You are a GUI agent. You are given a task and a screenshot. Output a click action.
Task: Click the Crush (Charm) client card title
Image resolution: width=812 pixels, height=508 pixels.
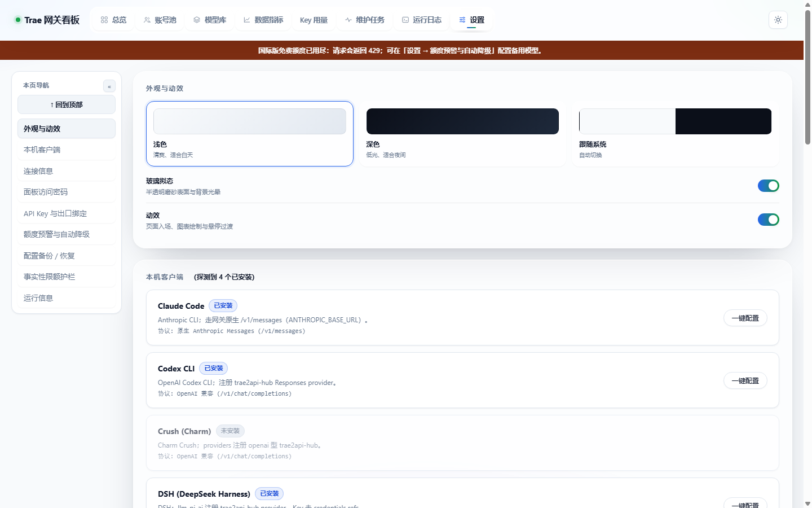(184, 431)
